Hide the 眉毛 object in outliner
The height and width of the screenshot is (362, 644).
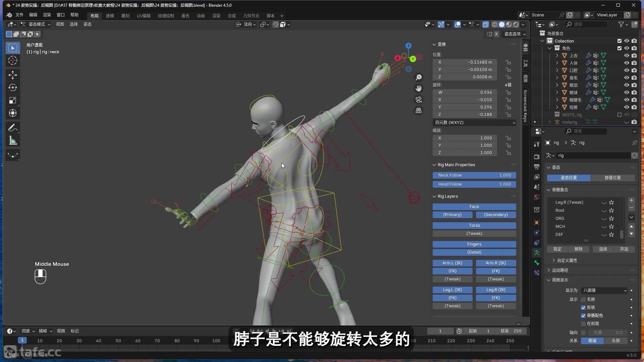(x=627, y=78)
